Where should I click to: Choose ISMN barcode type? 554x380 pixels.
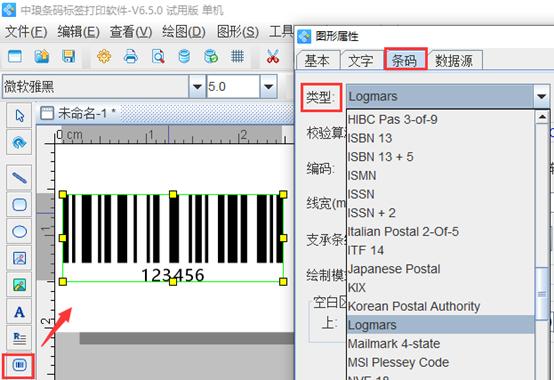pyautogui.click(x=441, y=176)
